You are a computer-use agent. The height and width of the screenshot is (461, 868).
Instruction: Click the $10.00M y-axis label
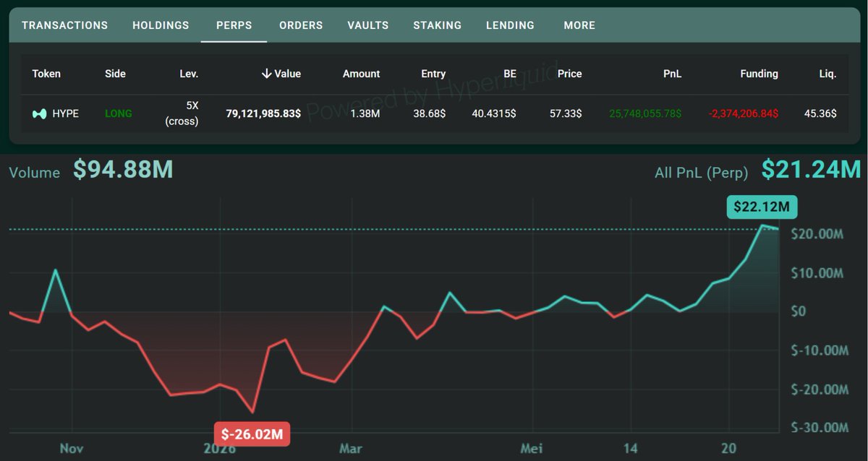pyautogui.click(x=817, y=273)
